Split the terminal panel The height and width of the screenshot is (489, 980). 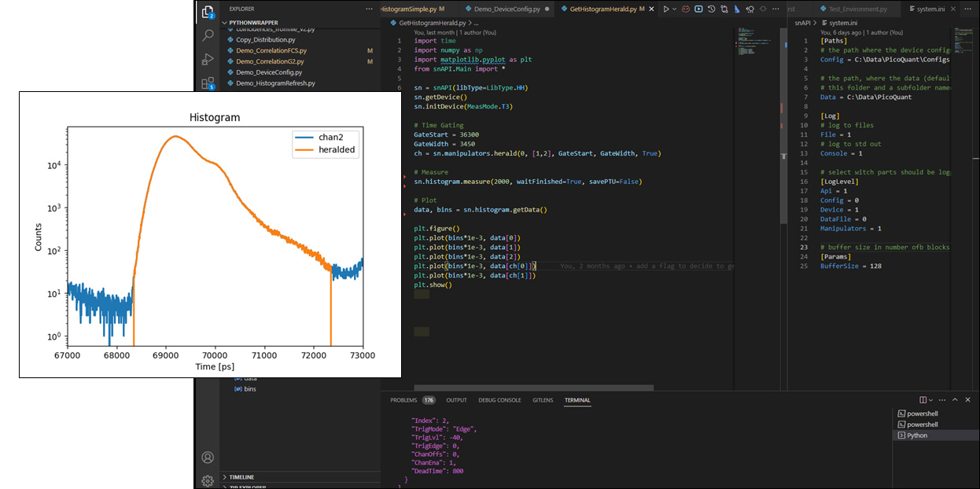pyautogui.click(x=923, y=400)
